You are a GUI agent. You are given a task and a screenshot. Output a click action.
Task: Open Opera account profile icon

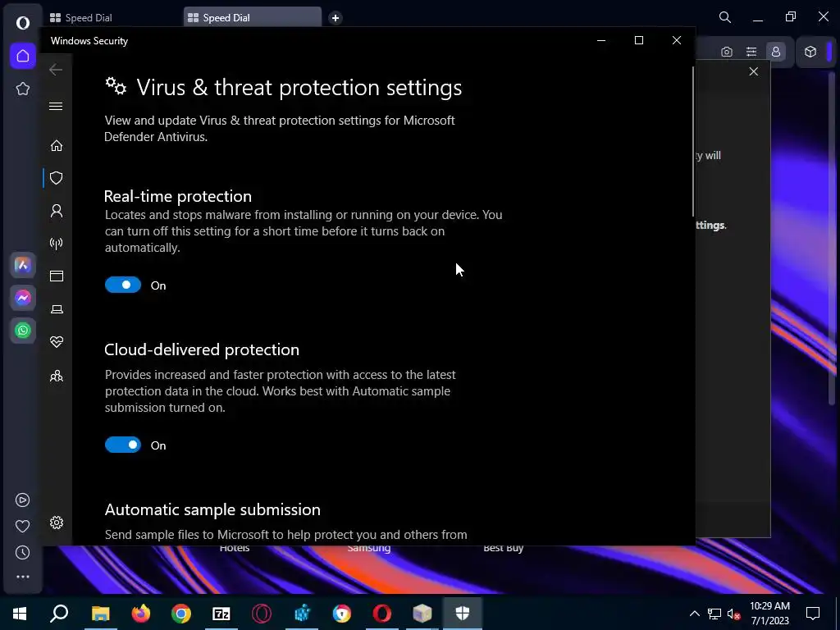click(x=776, y=52)
